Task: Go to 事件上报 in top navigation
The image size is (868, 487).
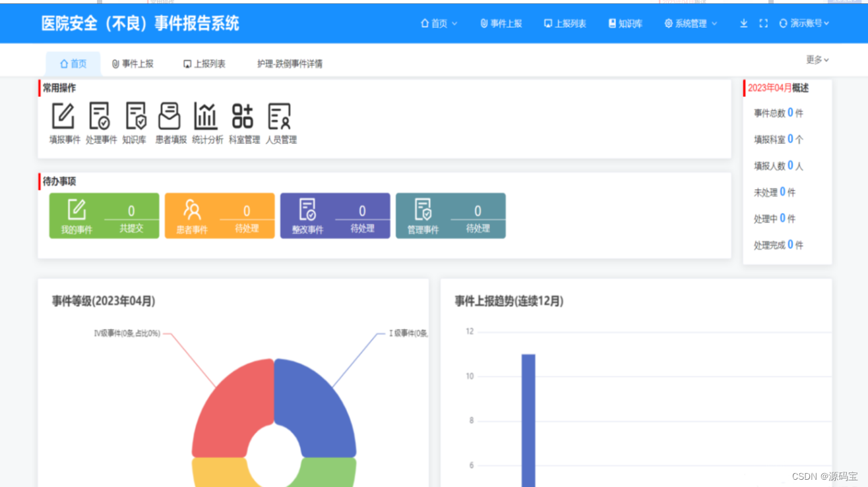Action: tap(501, 23)
